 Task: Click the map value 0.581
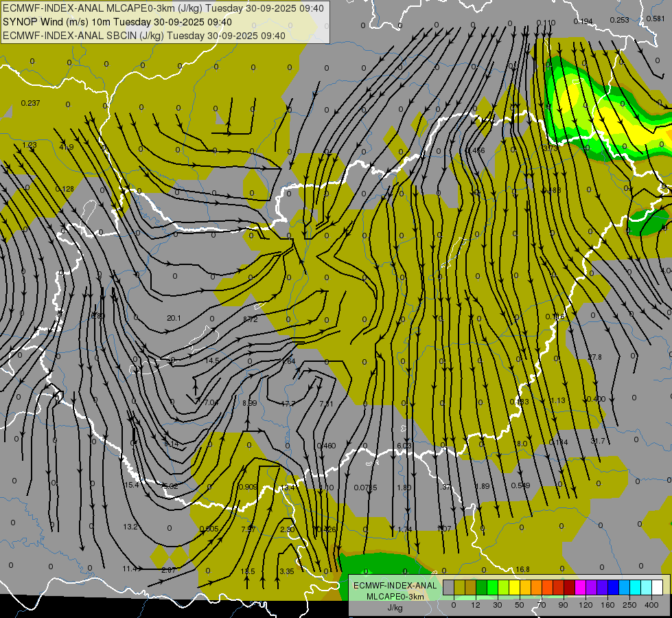pyautogui.click(x=656, y=19)
